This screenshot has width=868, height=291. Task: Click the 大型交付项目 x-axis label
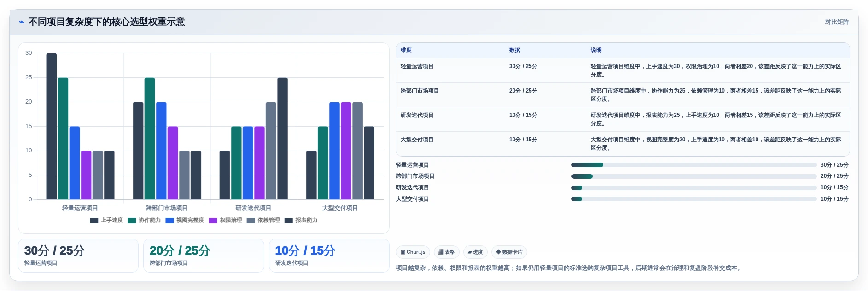point(340,208)
